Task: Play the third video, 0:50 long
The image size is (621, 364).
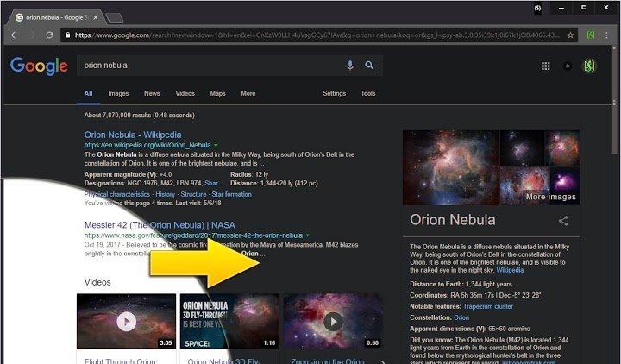Action: coord(333,321)
